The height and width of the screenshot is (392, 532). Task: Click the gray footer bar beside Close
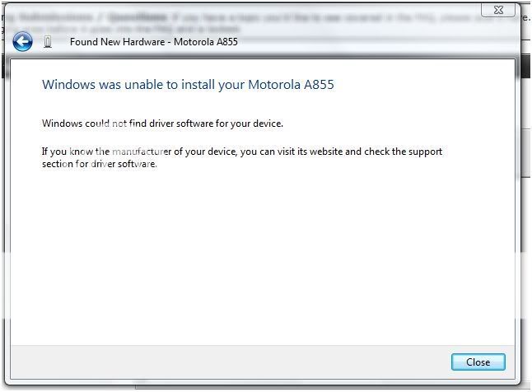pyautogui.click(x=231, y=362)
